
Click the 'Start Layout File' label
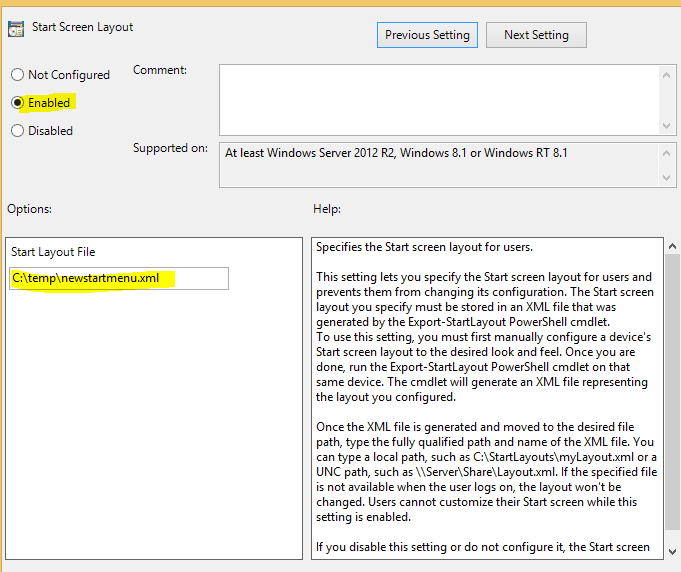click(x=53, y=252)
